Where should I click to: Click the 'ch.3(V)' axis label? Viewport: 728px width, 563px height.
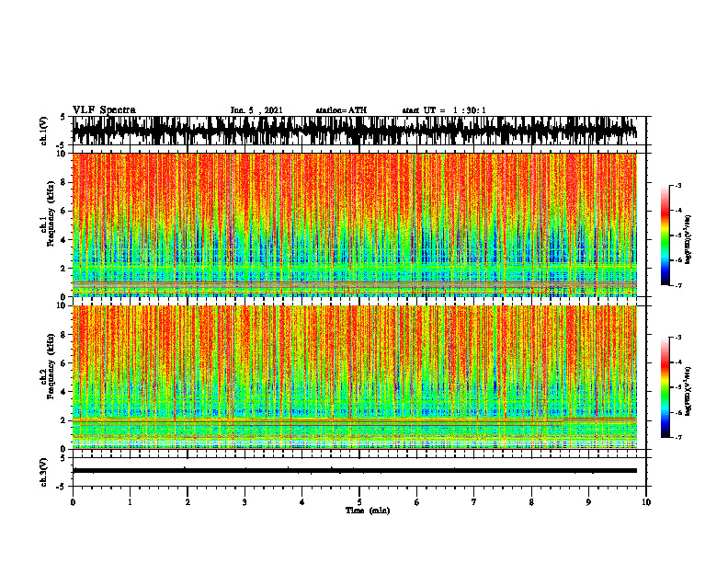click(43, 473)
